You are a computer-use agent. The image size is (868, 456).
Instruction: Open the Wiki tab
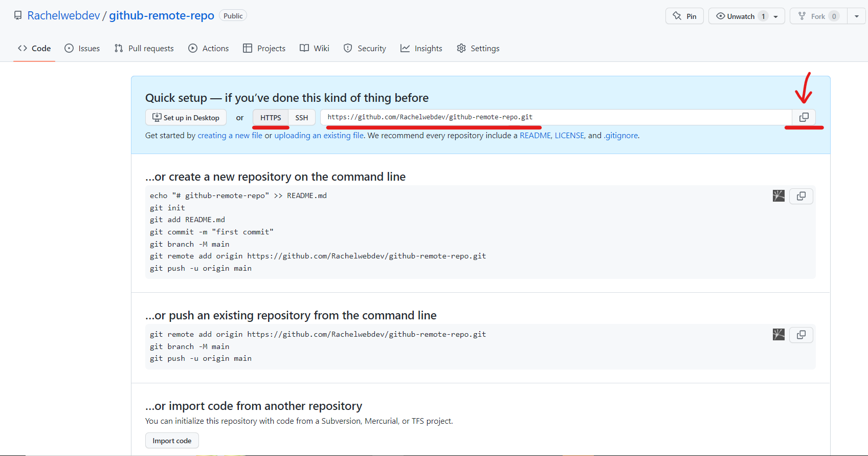click(x=315, y=49)
